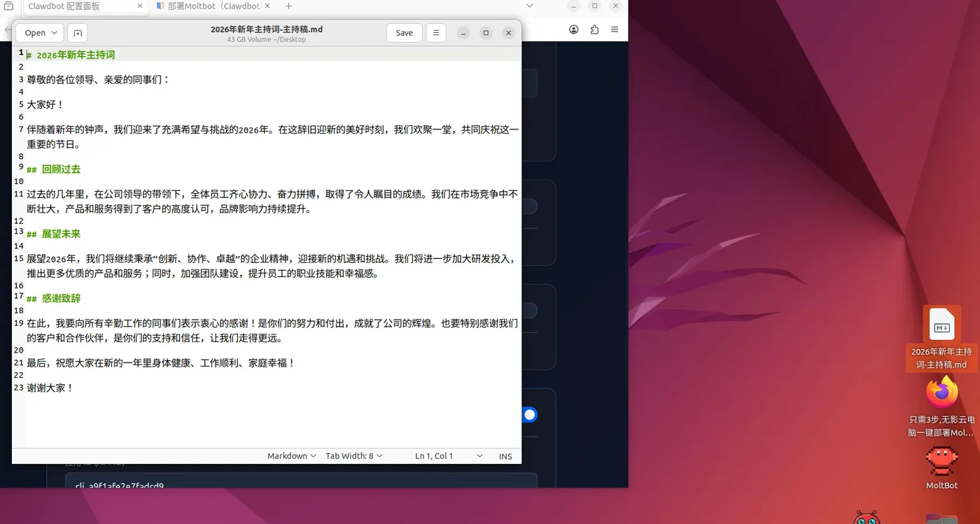Maximize the text editor window
The width and height of the screenshot is (980, 524).
tap(486, 33)
